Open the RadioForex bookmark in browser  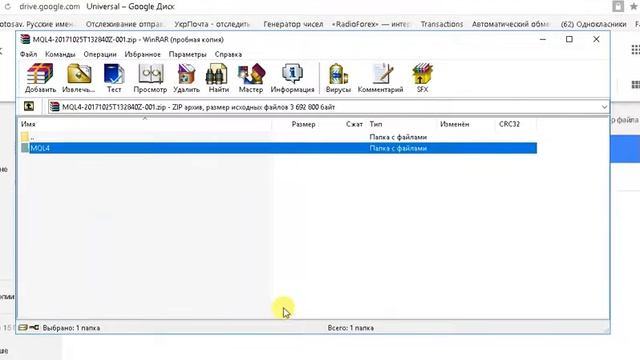(x=371, y=24)
